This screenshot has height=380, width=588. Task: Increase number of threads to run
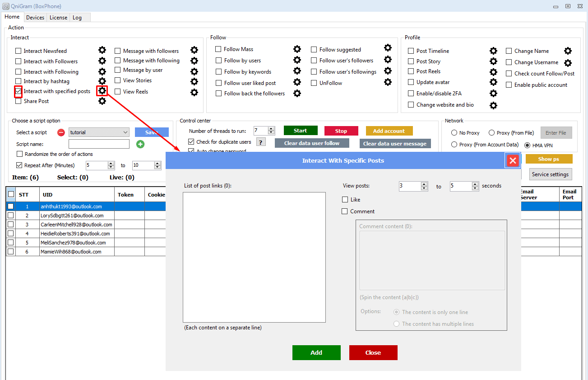271,129
